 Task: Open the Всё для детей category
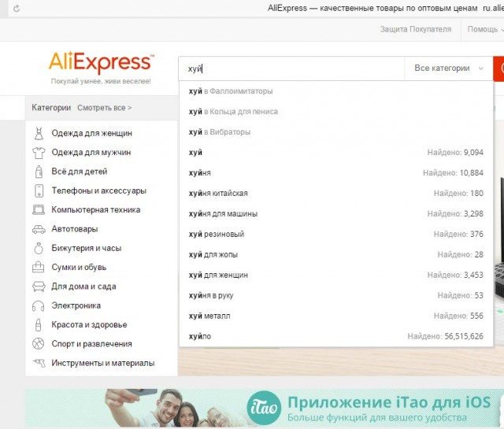(80, 172)
